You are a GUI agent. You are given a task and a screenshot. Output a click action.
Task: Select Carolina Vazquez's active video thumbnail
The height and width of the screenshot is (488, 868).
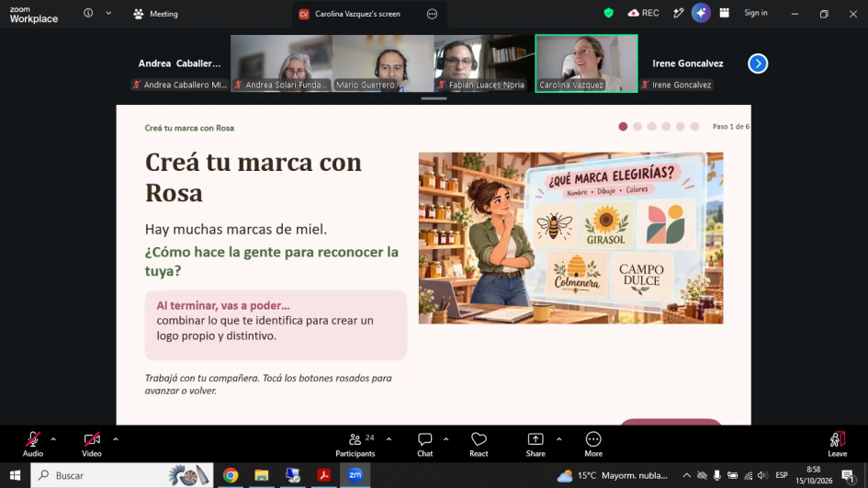pos(586,63)
